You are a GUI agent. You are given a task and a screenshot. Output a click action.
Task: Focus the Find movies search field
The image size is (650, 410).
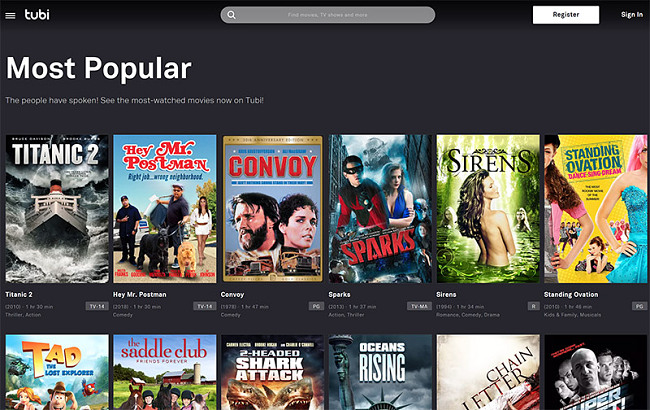coord(327,15)
